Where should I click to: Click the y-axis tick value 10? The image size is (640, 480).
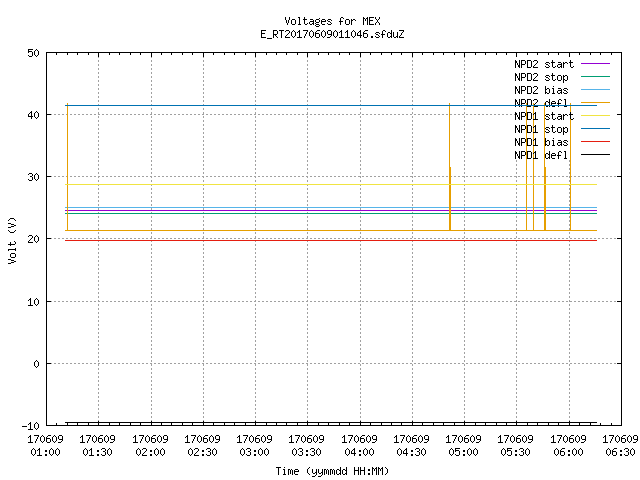[33, 302]
